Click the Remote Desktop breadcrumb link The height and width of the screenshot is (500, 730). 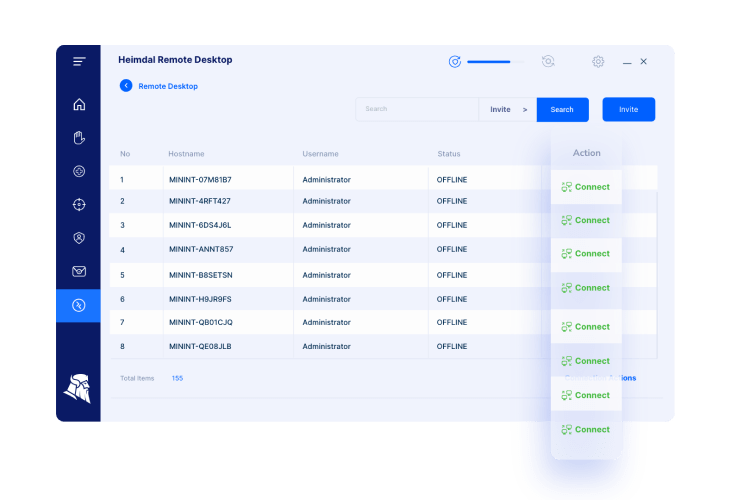[x=168, y=86]
